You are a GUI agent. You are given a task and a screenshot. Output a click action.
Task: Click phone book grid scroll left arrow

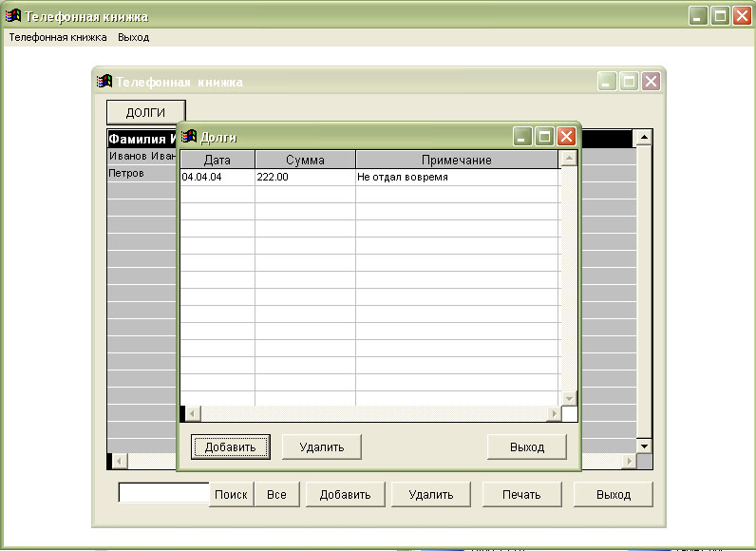click(x=120, y=461)
